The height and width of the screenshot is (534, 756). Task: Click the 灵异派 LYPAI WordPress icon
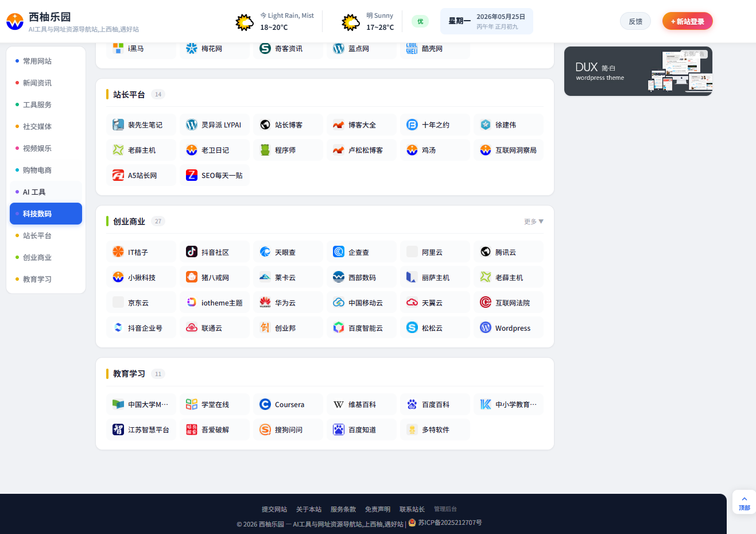point(192,125)
